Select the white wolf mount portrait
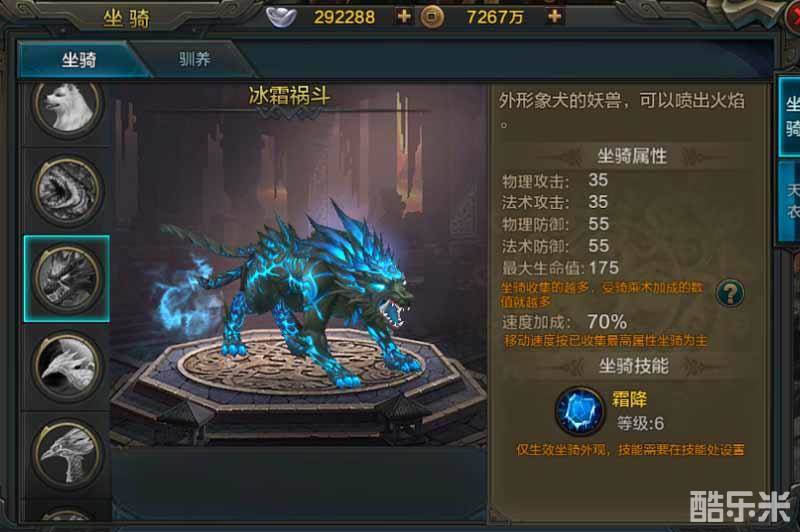Image resolution: width=800 pixels, height=532 pixels. [67, 108]
